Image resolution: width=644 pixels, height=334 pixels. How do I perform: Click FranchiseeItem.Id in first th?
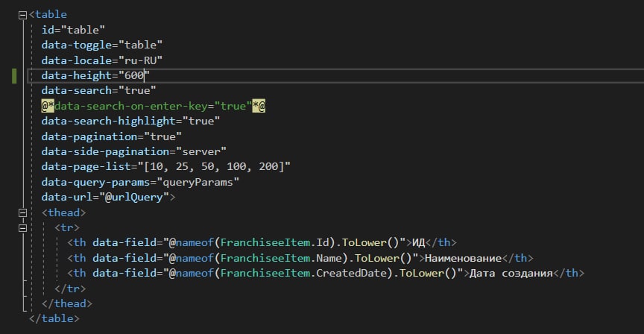275,243
